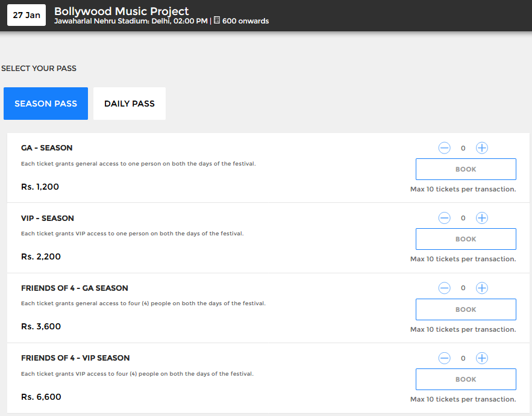Remove a Friends of 4 - VIP Season ticket
Screen dimensions: 532x416
pos(444,358)
